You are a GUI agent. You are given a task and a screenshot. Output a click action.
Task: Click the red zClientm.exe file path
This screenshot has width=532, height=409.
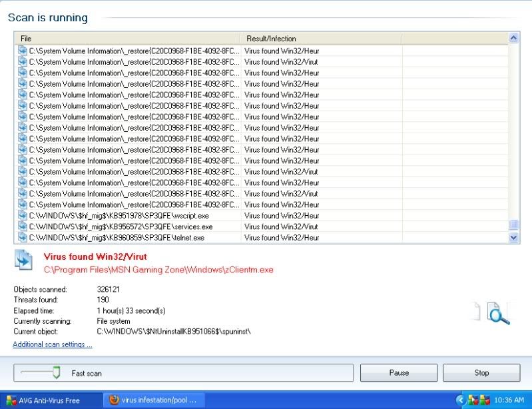pos(158,270)
